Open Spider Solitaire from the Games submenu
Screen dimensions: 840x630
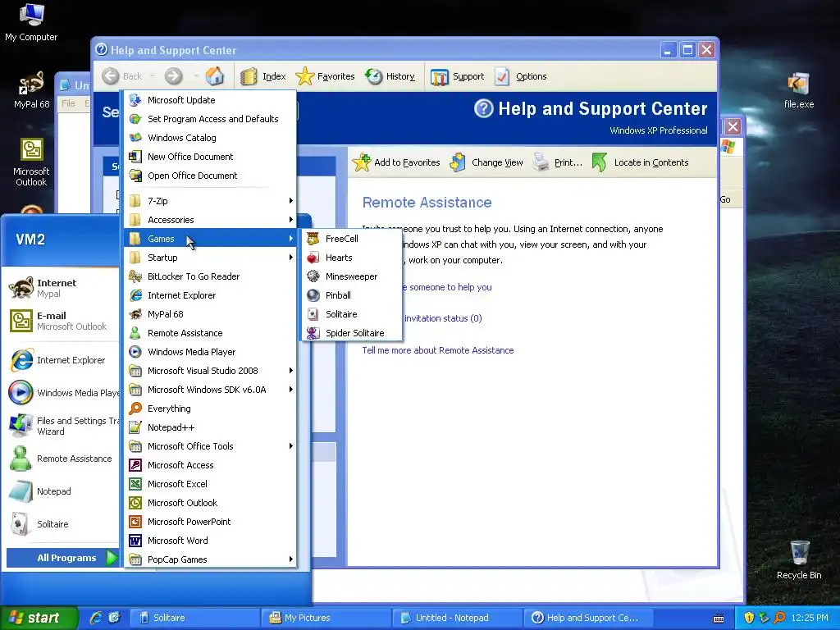(x=351, y=333)
